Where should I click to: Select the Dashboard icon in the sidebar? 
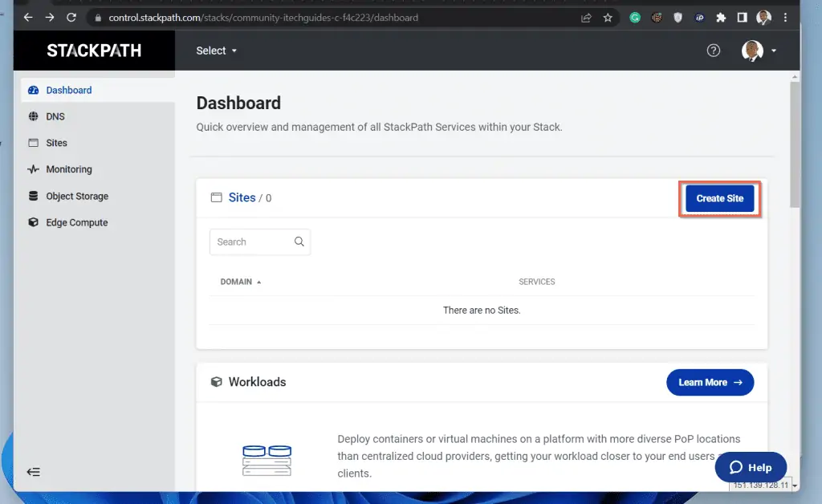pyautogui.click(x=32, y=90)
